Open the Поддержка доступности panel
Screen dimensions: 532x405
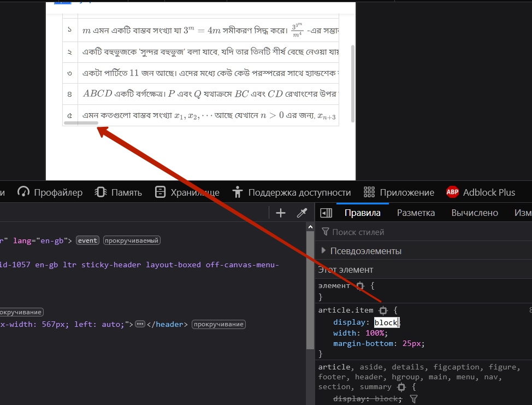292,192
